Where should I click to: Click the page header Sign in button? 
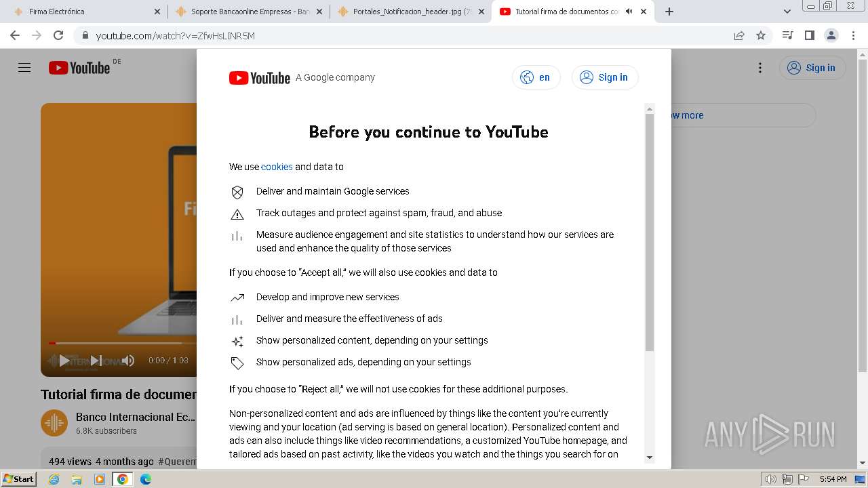click(x=812, y=68)
